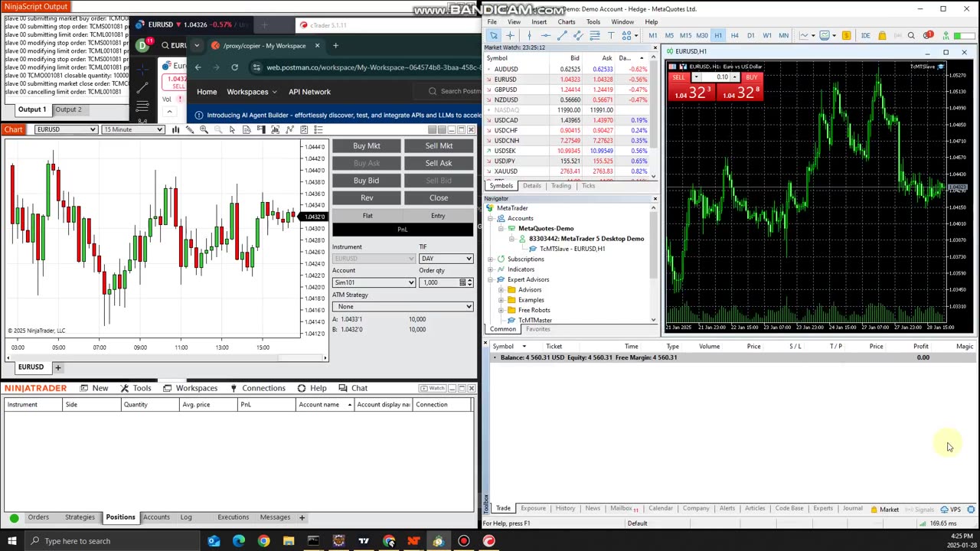Viewport: 980px width, 551px height.
Task: Select XAUUSD row in Market Watch
Action: [567, 171]
